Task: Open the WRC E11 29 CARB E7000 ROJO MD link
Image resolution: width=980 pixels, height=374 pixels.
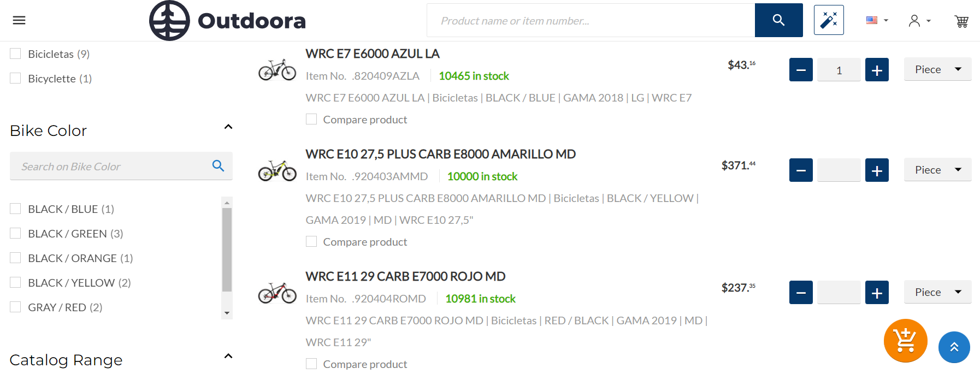Action: pos(405,276)
